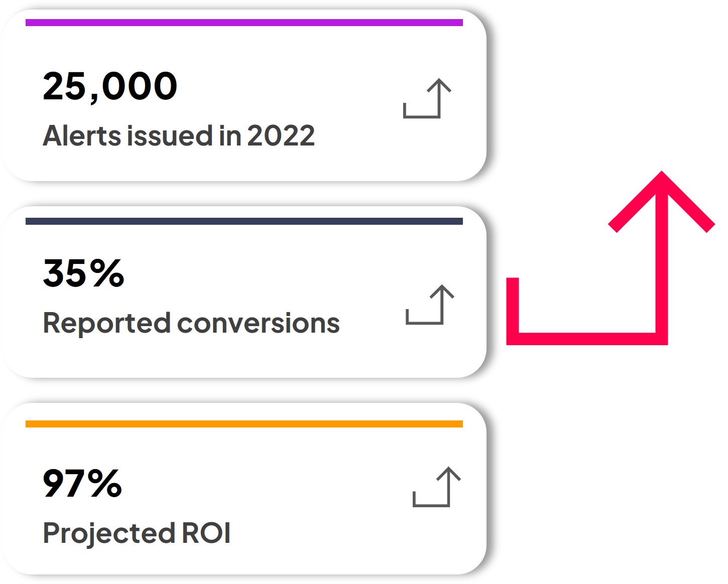Click the large red upward arrow graphic
This screenshot has height=584, width=728.
coord(611,258)
